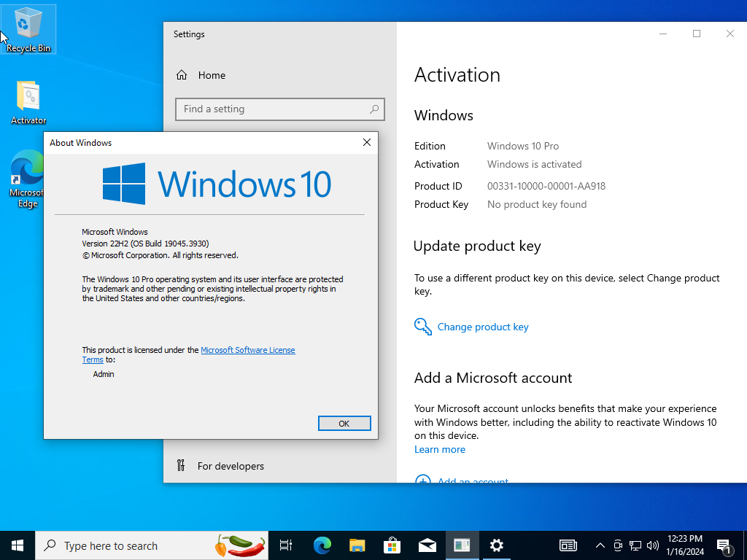Click the Home icon in Settings sidebar
Screen dimensions: 747x560
coord(182,75)
